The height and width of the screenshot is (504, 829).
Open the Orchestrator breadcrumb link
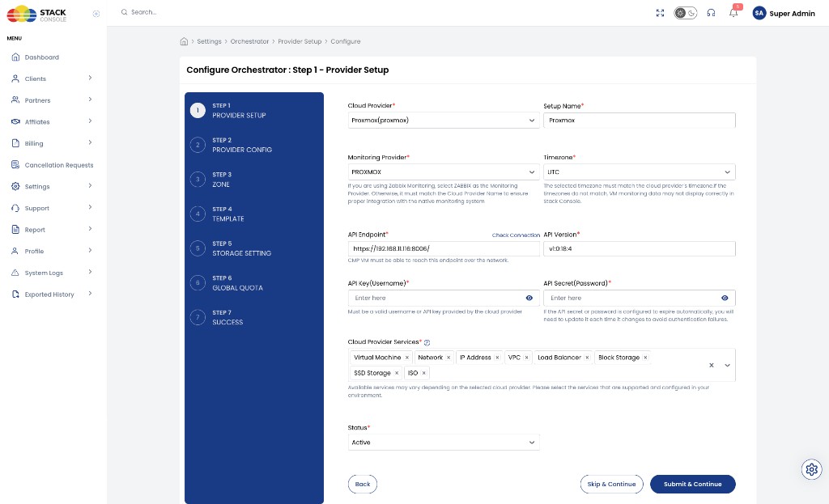(249, 41)
